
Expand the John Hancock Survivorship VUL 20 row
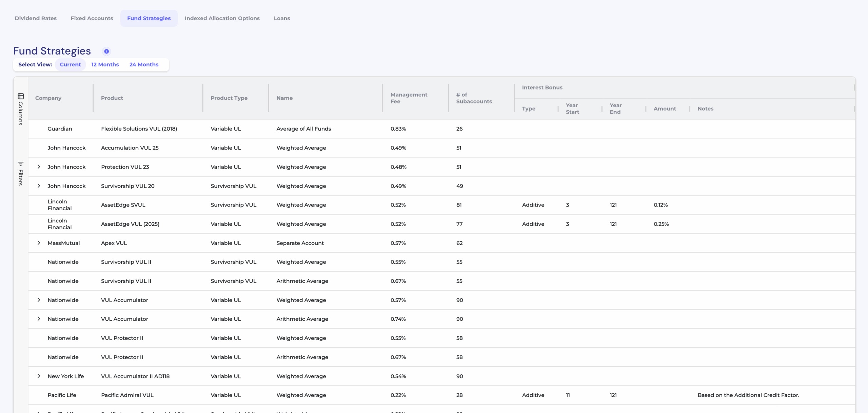point(39,186)
